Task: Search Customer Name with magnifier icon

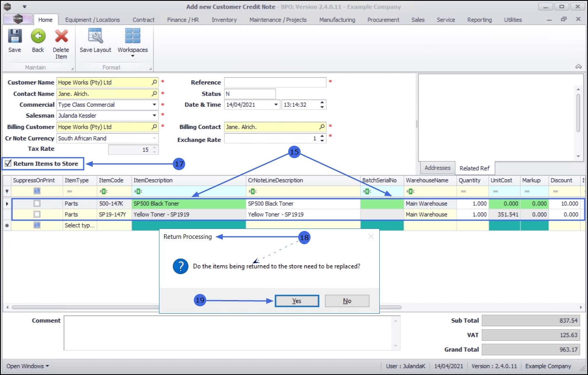Action: click(x=154, y=82)
